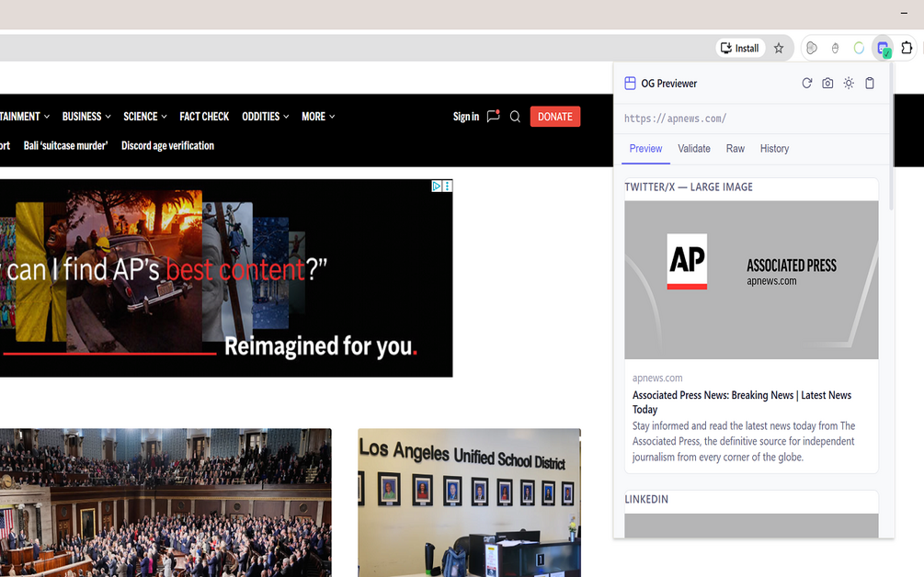Toggle the sun theme icon in OG Previewer
The height and width of the screenshot is (577, 924).
click(x=849, y=83)
